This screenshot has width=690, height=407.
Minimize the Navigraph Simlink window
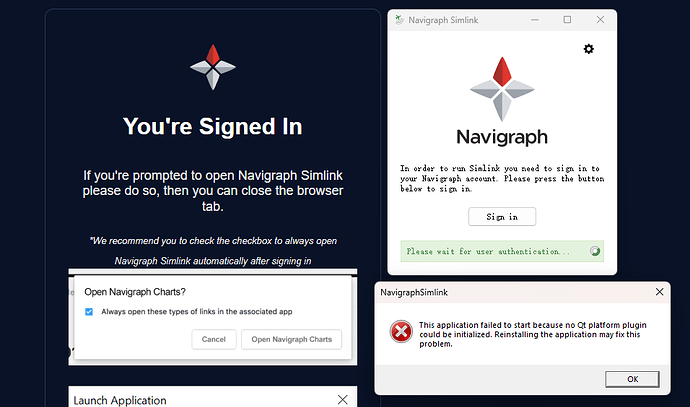point(535,20)
